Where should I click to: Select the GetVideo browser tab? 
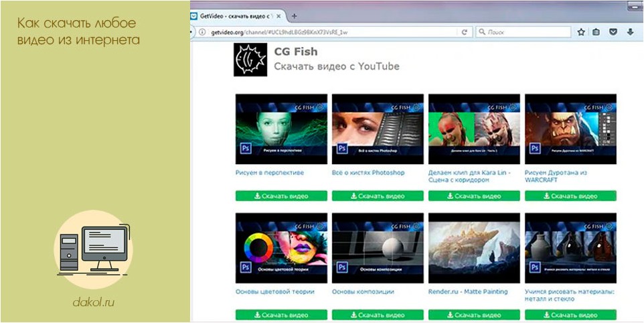pyautogui.click(x=238, y=17)
